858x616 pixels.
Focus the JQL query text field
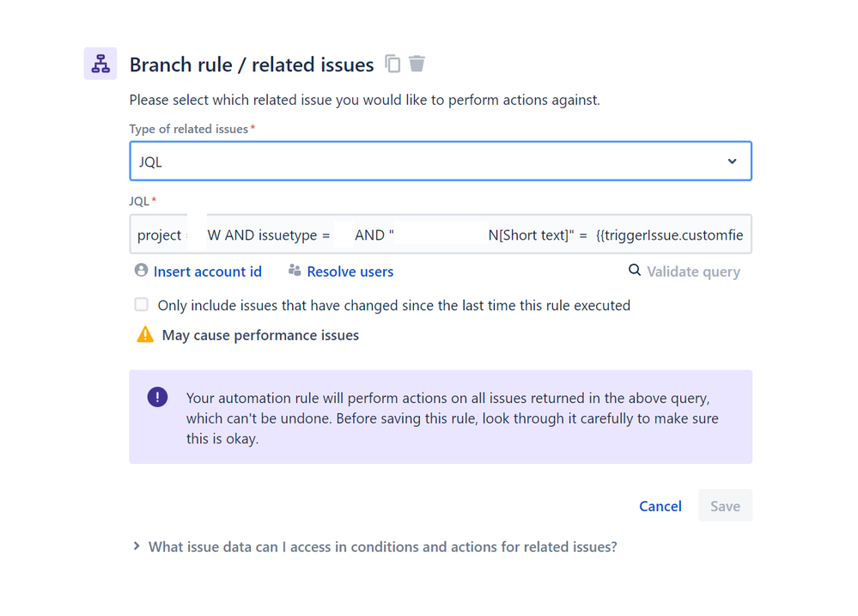pos(441,235)
